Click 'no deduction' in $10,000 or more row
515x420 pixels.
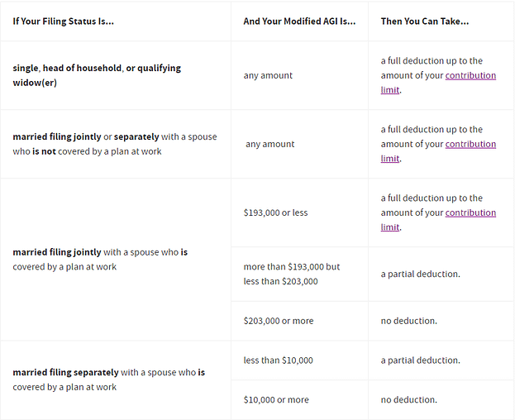tap(409, 399)
